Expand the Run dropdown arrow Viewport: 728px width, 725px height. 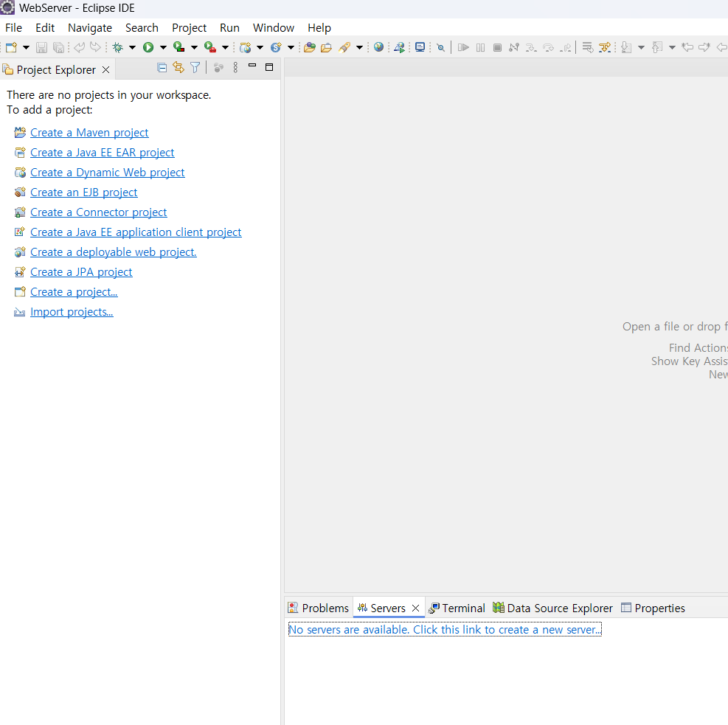(163, 47)
